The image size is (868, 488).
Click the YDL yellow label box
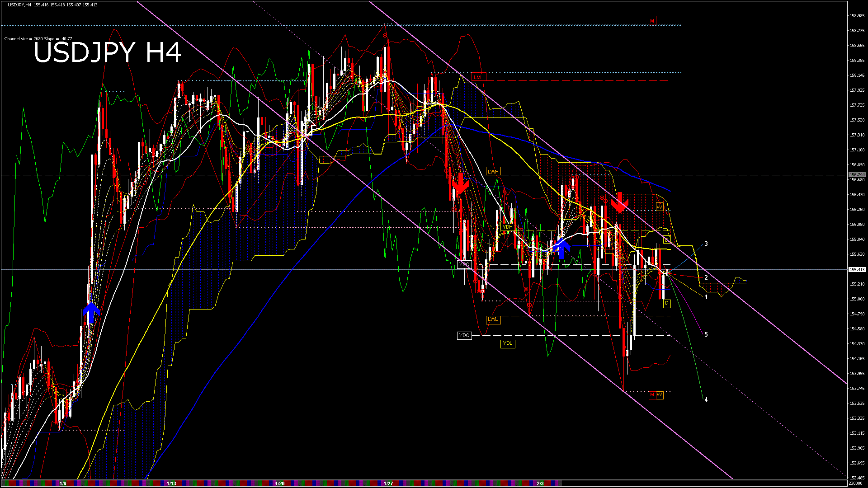[508, 343]
